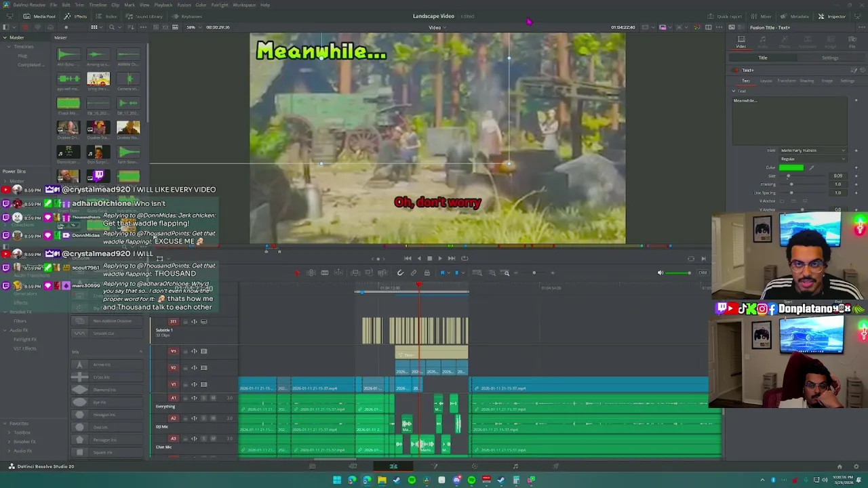This screenshot has height=488, width=868.
Task: Open the Fusion menu
Action: tap(184, 5)
